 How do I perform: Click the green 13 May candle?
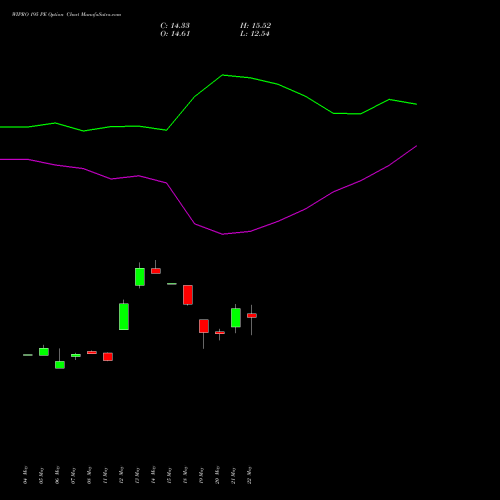coord(140,277)
